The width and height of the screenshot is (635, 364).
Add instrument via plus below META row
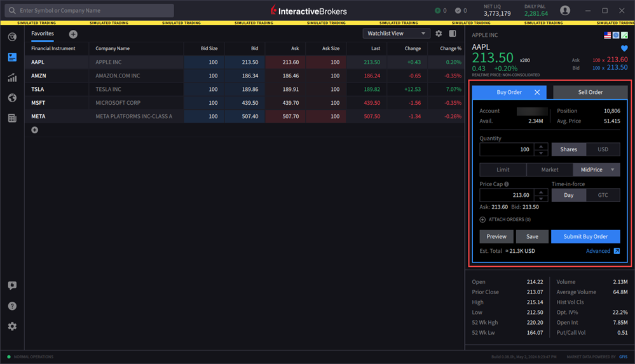(35, 130)
